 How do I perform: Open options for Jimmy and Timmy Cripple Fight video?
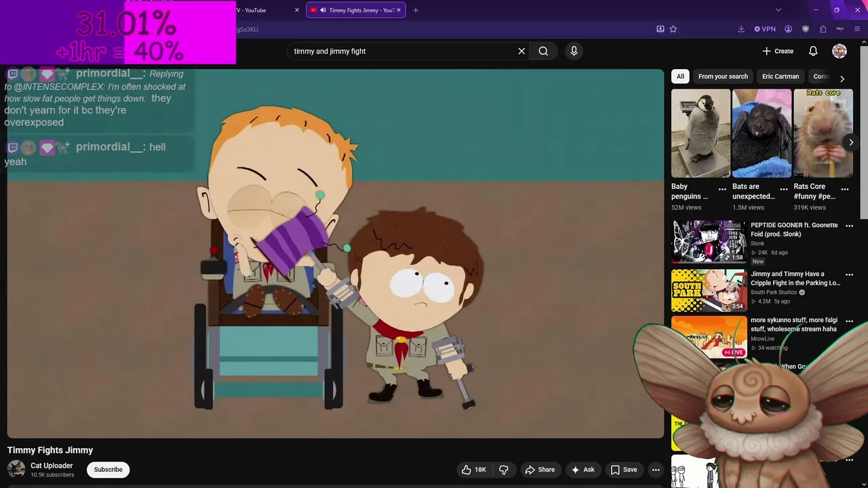tap(849, 274)
